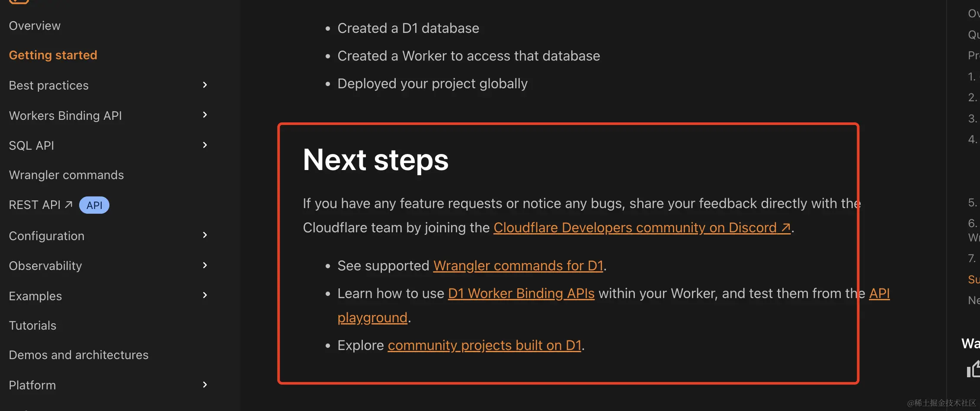
Task: Expand the Workers Binding API section
Action: click(x=205, y=115)
